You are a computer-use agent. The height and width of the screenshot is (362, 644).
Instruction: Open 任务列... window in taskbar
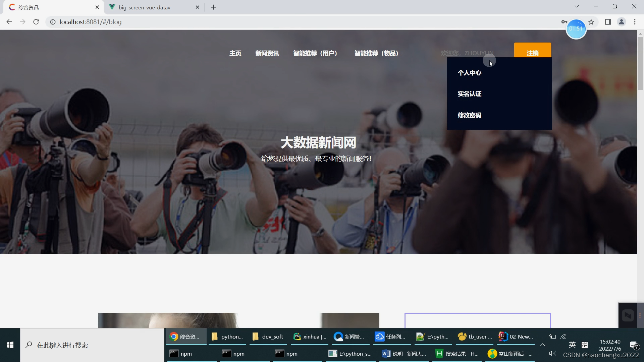click(x=392, y=337)
